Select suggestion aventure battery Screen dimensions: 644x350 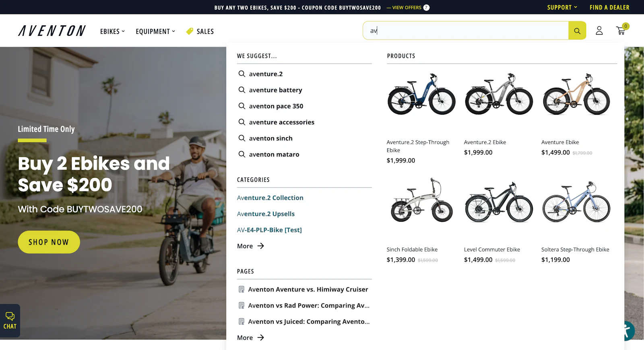(x=275, y=90)
